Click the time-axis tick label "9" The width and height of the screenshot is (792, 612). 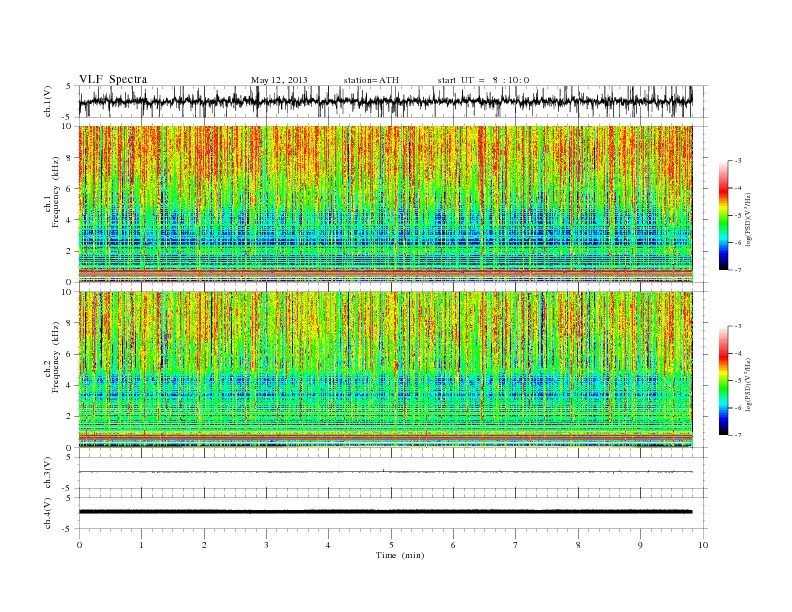pos(640,545)
